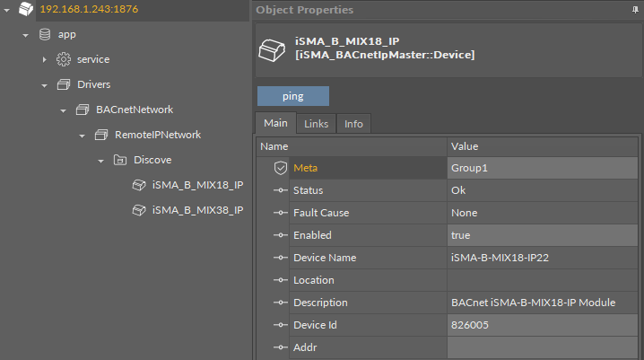Click the Discove folder icon

tap(120, 160)
